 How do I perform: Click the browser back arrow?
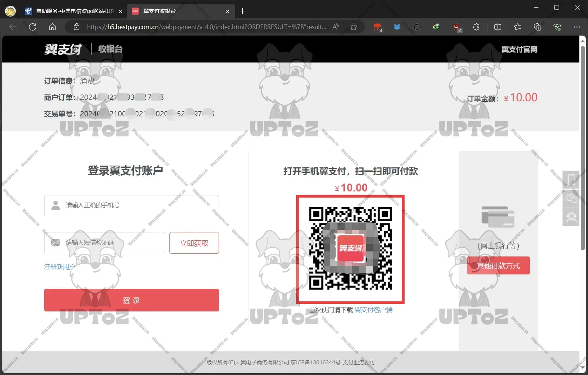click(13, 27)
